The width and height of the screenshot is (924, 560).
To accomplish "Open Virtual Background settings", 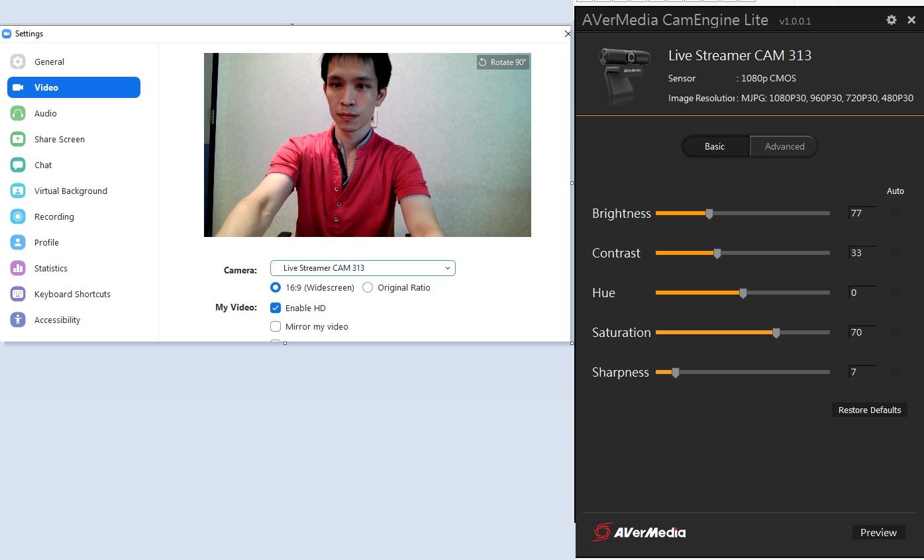I will coord(74,191).
